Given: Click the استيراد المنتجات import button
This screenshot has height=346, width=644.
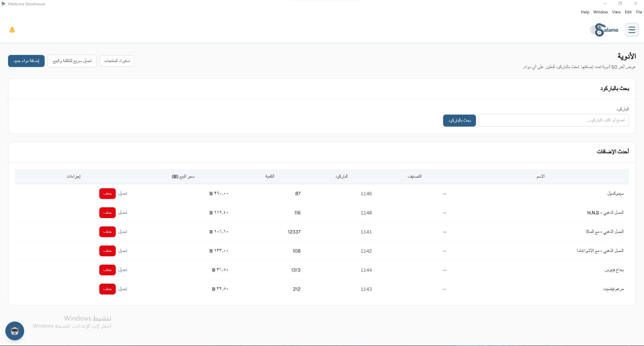Looking at the screenshot, I should point(117,61).
